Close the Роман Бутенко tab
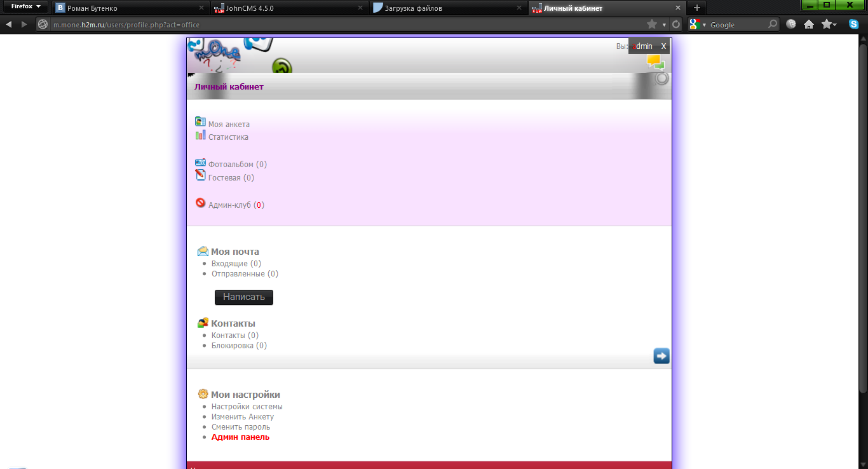This screenshot has height=469, width=868. (201, 8)
